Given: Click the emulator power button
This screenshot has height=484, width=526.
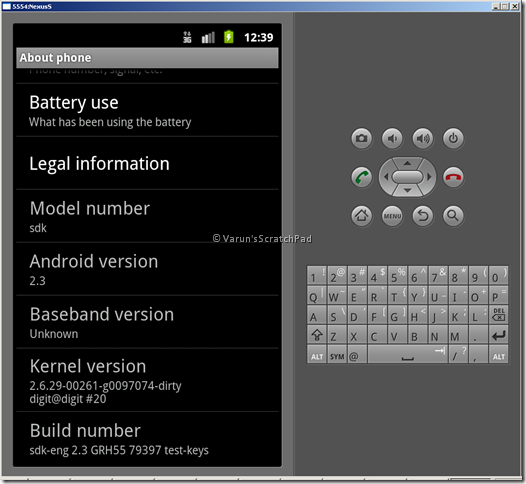Looking at the screenshot, I should tap(453, 138).
